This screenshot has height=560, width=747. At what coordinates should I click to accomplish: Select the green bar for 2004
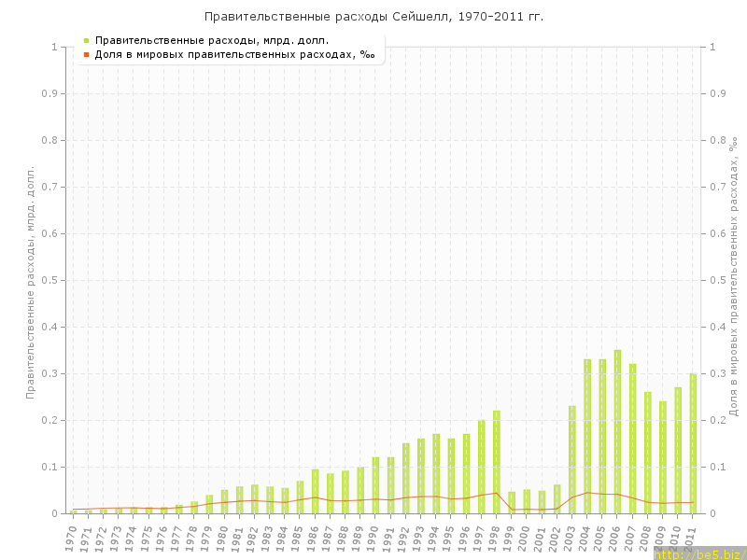587,436
